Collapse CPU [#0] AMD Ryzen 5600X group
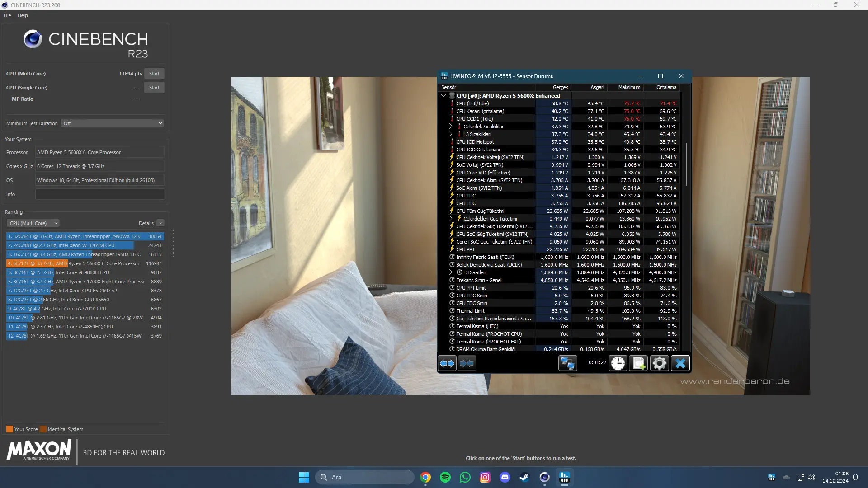 coord(443,96)
